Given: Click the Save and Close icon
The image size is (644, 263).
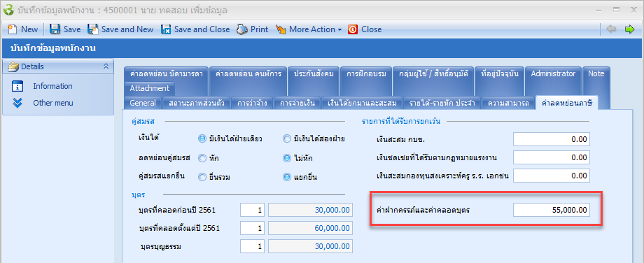Looking at the screenshot, I should 165,29.
